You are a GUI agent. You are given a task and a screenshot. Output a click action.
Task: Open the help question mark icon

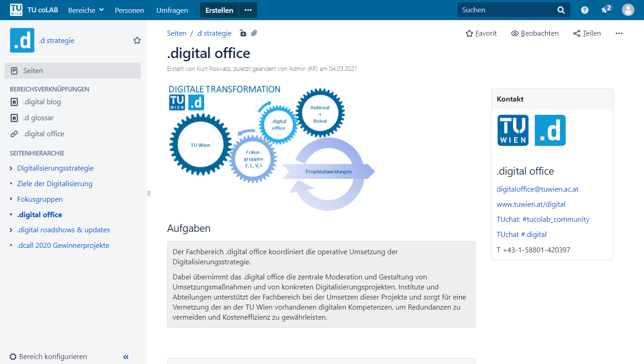585,10
